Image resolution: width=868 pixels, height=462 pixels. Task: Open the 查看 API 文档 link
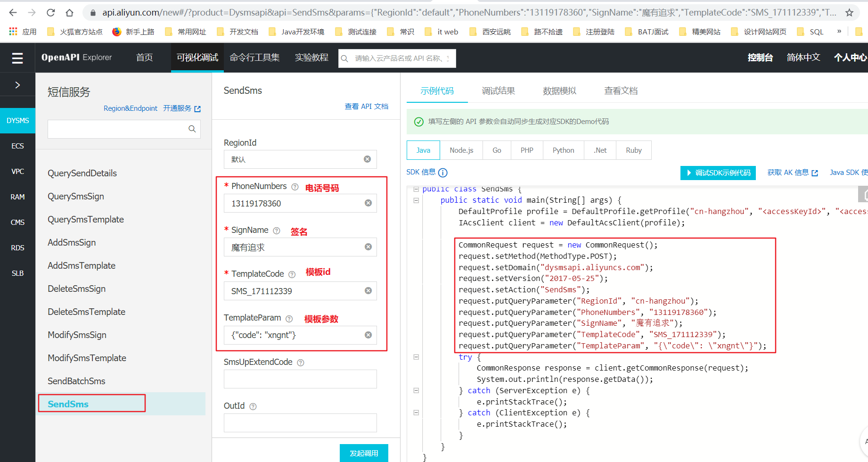tap(367, 107)
